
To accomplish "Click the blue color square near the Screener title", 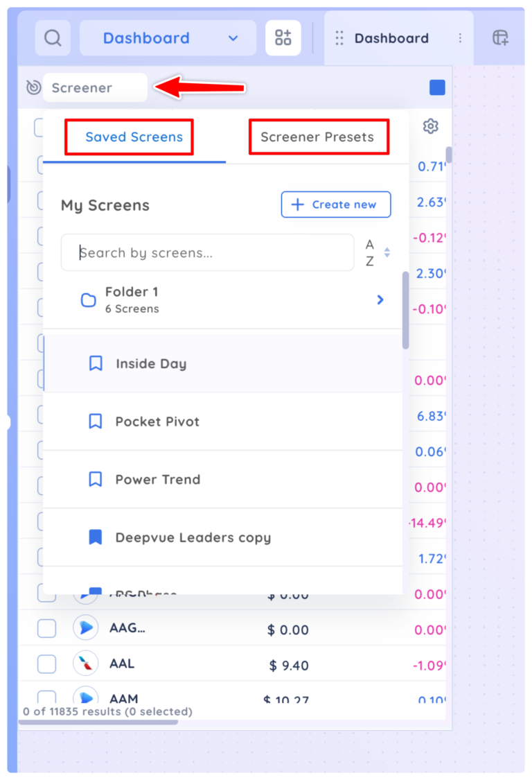I will (x=436, y=87).
